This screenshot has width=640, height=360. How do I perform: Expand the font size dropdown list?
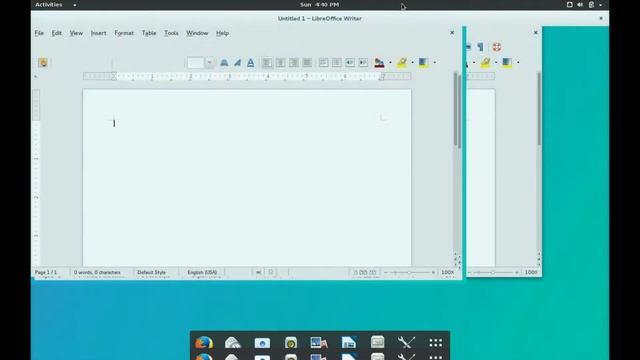[209, 62]
